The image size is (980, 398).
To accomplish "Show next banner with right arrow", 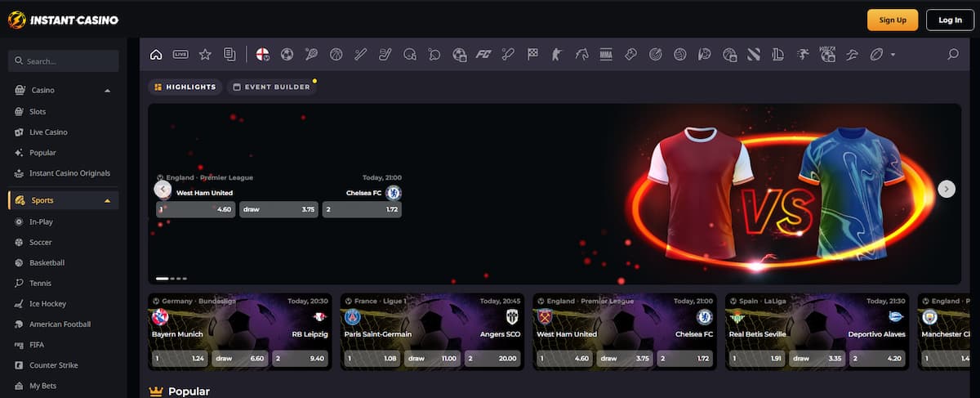I will click(947, 189).
